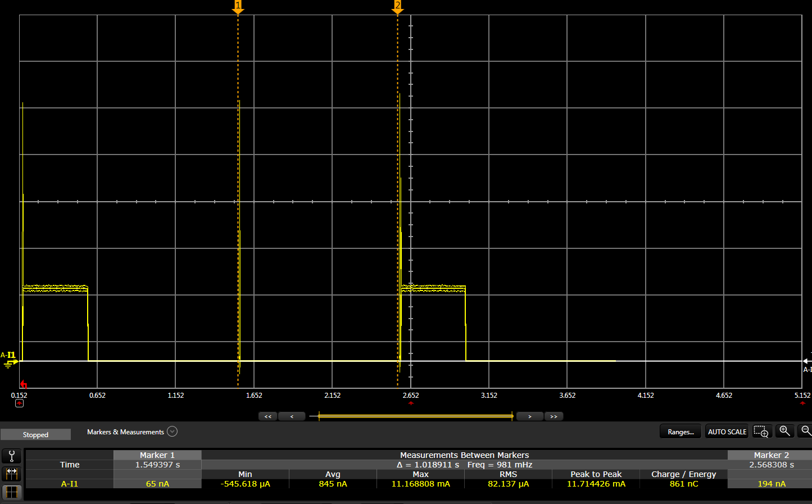
Task: Click the single-step > navigation button
Action: coord(529,416)
